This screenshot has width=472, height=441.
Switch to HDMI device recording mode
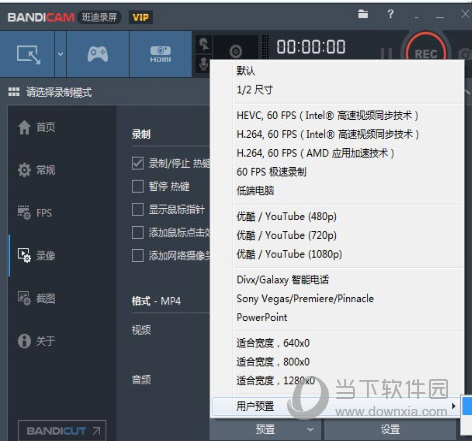[160, 54]
